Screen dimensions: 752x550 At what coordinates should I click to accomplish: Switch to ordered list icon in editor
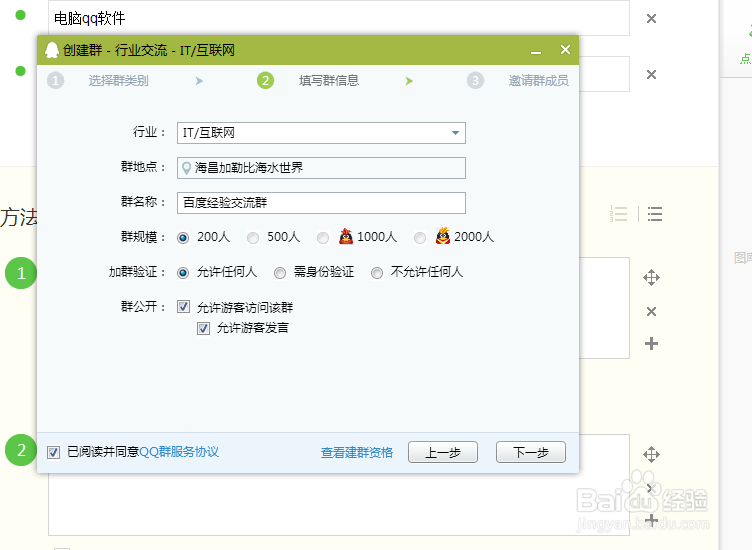[x=618, y=214]
